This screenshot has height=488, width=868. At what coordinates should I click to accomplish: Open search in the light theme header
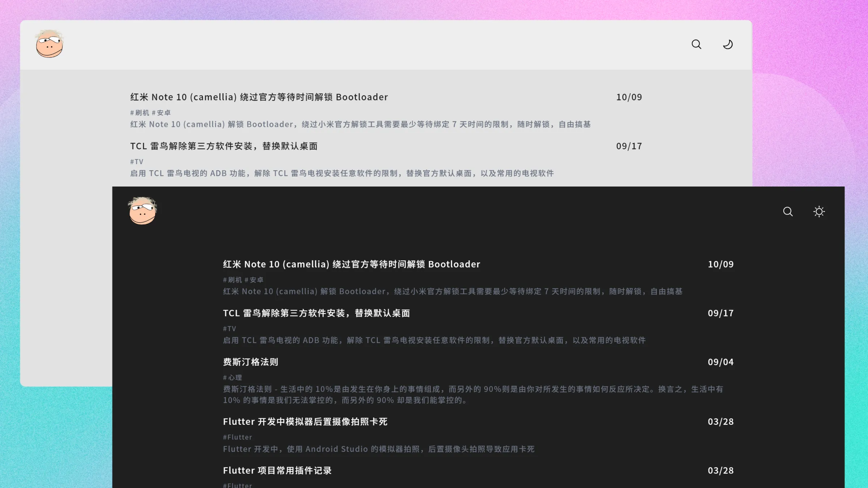pos(696,44)
